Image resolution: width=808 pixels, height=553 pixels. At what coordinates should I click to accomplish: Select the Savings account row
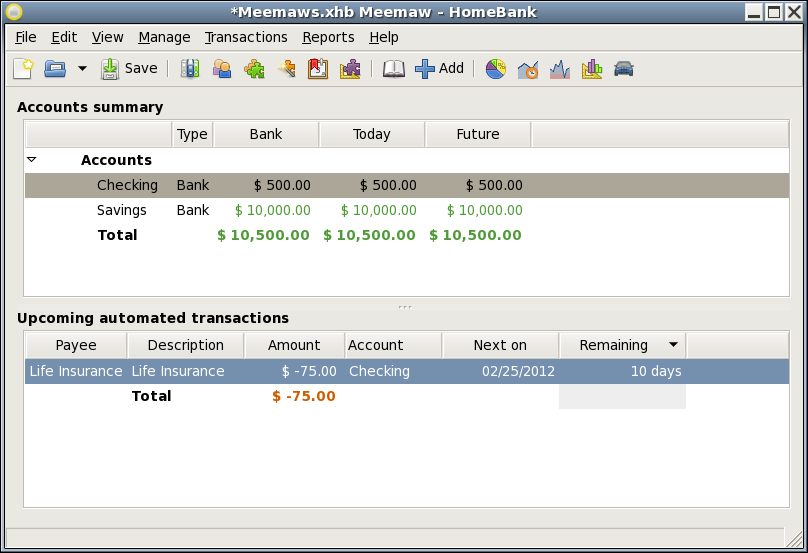tap(407, 210)
